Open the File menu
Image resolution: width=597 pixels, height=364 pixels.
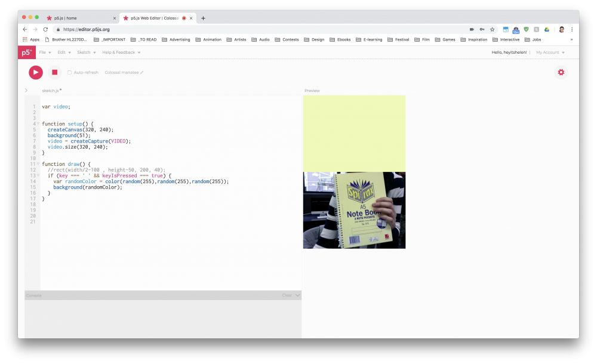tap(45, 53)
